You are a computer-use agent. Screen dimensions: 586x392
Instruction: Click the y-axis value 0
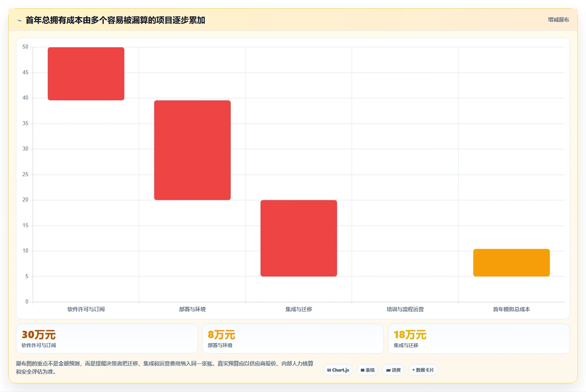point(27,302)
